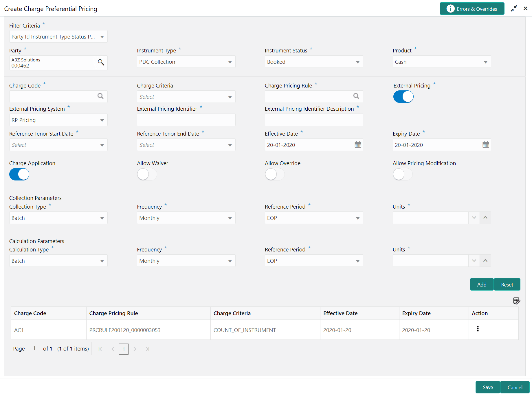Expand the Instrument Type dropdown
Screen dimensions: 532x396
(186, 62)
